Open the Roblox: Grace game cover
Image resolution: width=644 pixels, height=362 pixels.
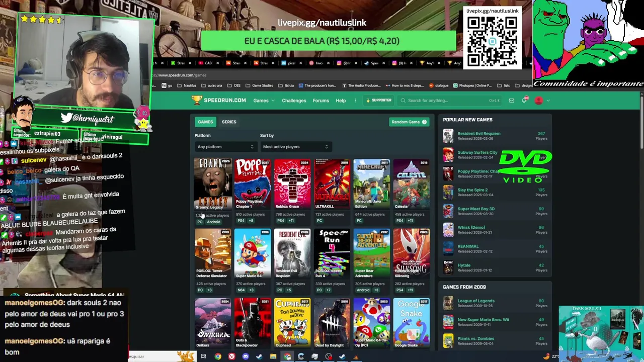pos(292,184)
